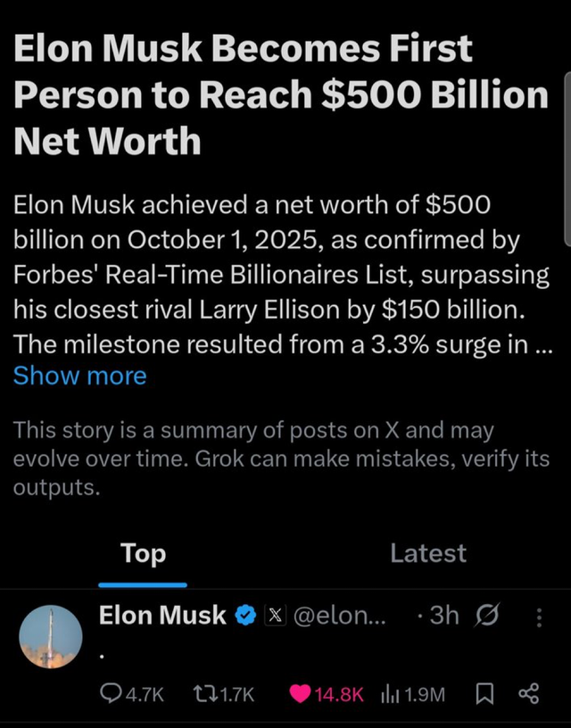Open Grok explain icon beside 3h
The height and width of the screenshot is (728, 571).
pyautogui.click(x=489, y=616)
